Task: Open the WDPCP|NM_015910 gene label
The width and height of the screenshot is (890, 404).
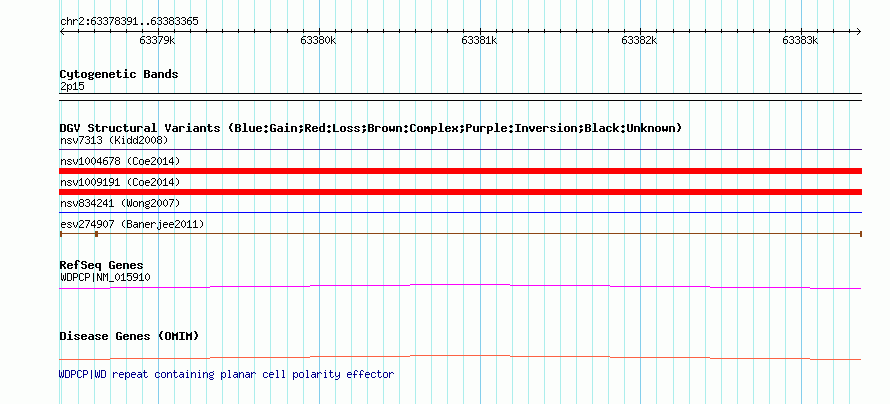Action: click(105, 277)
